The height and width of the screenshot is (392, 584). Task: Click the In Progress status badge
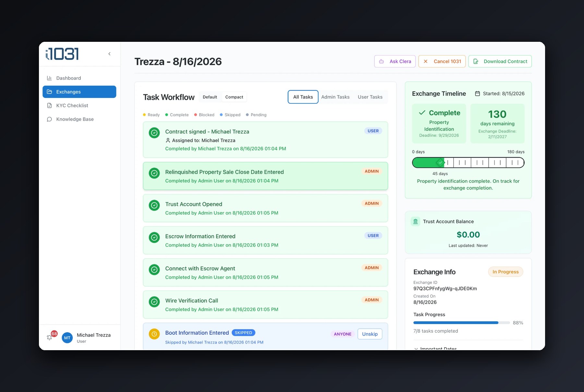(x=505, y=272)
